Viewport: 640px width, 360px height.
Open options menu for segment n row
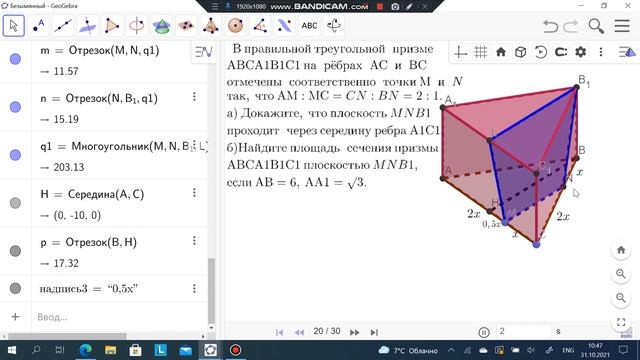pos(194,97)
